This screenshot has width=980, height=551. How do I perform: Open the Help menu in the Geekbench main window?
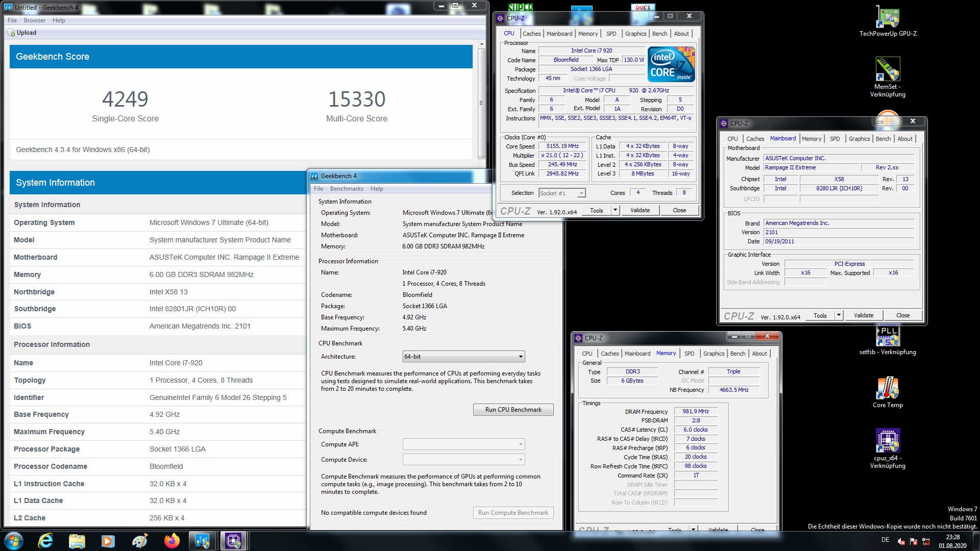coord(59,20)
